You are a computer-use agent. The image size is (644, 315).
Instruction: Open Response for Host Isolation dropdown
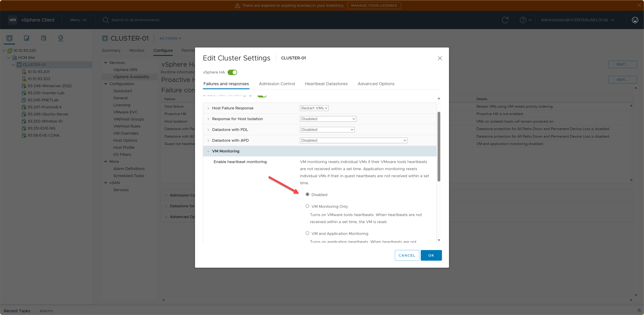tap(328, 119)
